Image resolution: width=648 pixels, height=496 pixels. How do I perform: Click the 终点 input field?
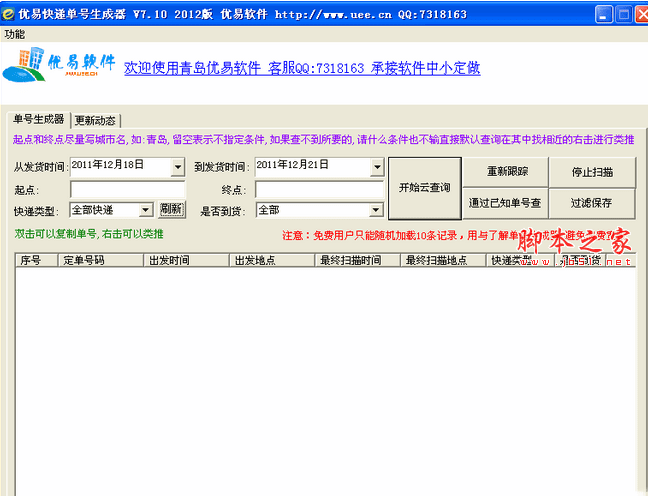(x=319, y=190)
